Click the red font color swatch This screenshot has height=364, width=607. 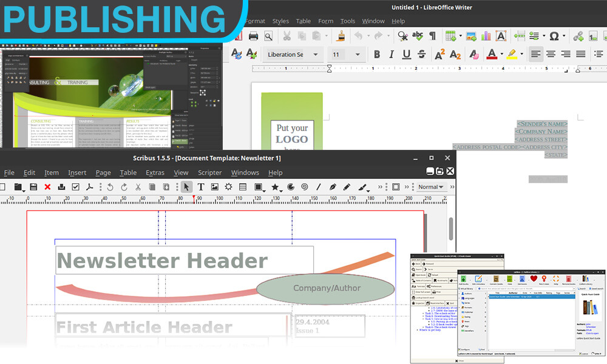point(489,55)
